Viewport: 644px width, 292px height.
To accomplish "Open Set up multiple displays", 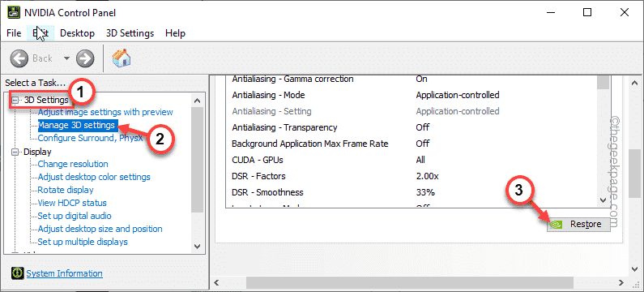I will [x=83, y=242].
